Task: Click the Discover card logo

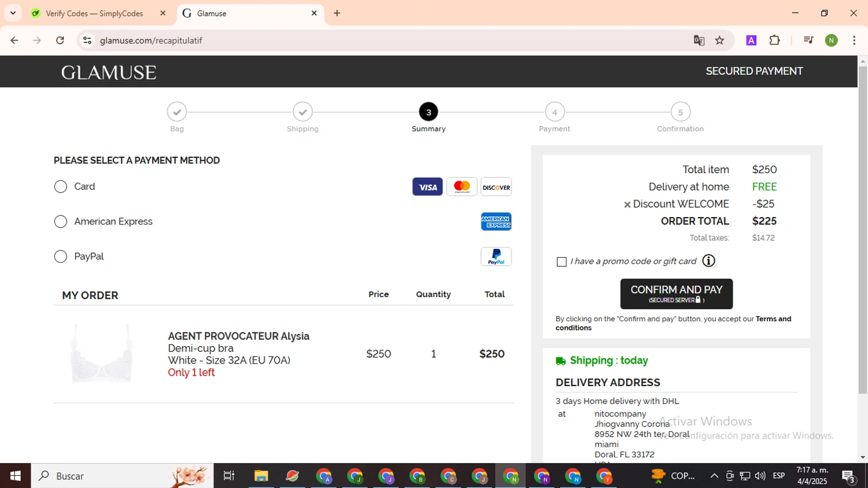Action: click(x=496, y=187)
